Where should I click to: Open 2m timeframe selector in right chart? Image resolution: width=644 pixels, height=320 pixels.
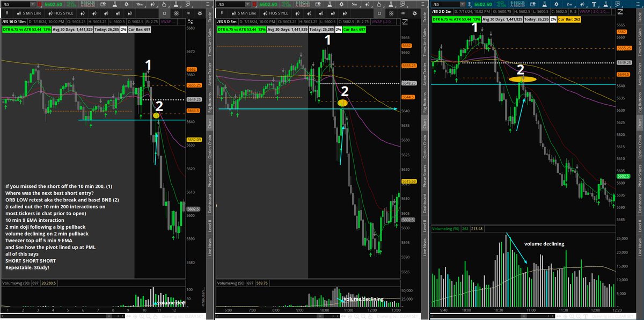(x=569, y=4)
